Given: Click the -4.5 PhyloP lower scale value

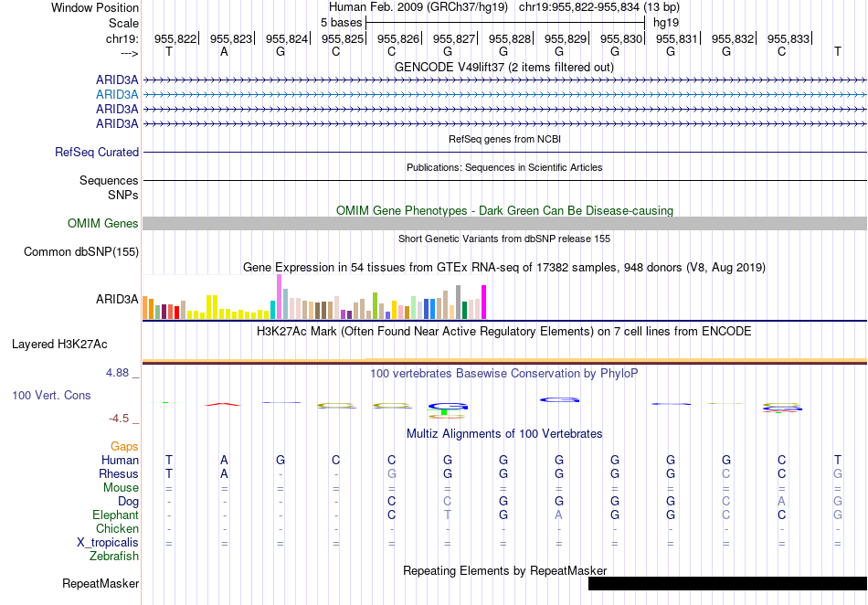Looking at the screenshot, I should click(119, 419).
